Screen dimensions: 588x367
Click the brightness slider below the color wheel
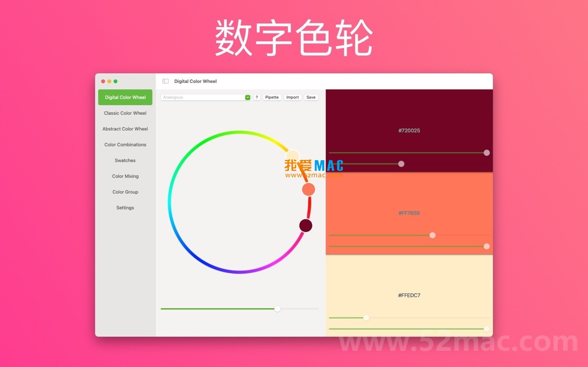coord(277,309)
